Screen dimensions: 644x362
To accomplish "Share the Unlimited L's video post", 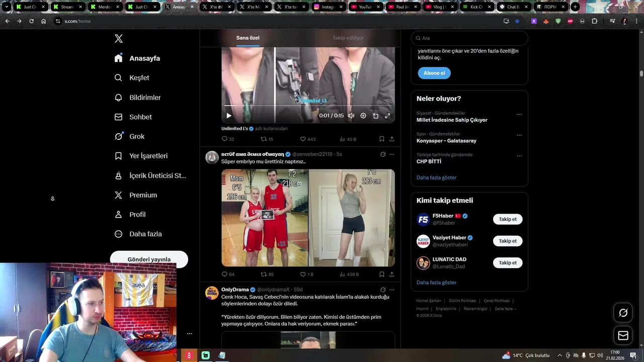I will [x=392, y=139].
